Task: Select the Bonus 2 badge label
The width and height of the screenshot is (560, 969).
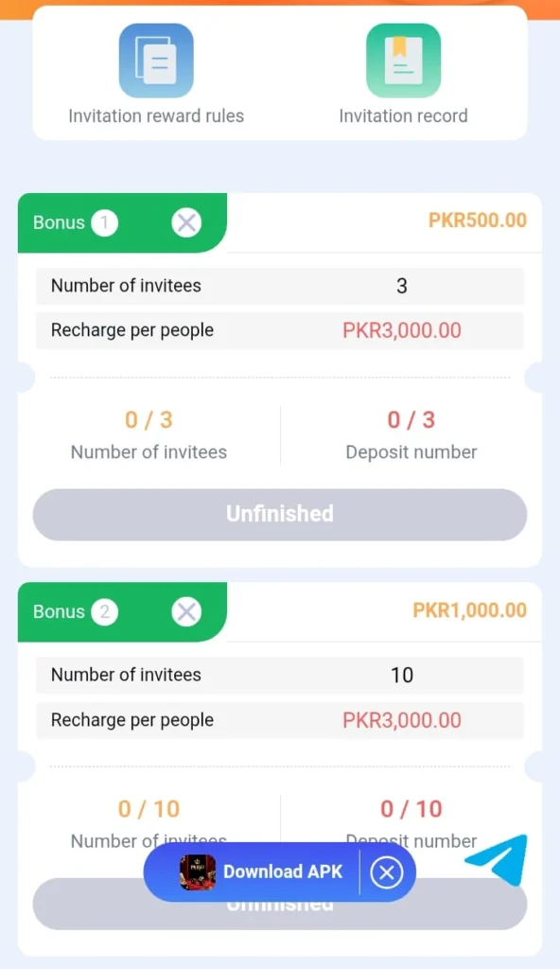Action: tap(74, 612)
